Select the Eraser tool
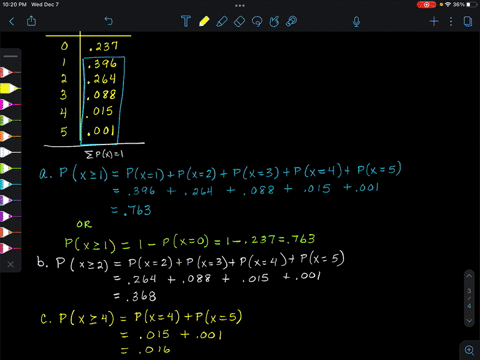 [239, 22]
